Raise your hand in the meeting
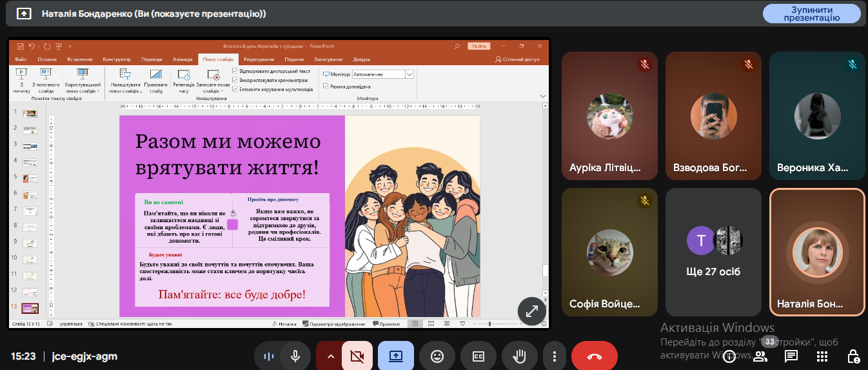The height and width of the screenshot is (370, 868). pyautogui.click(x=519, y=356)
